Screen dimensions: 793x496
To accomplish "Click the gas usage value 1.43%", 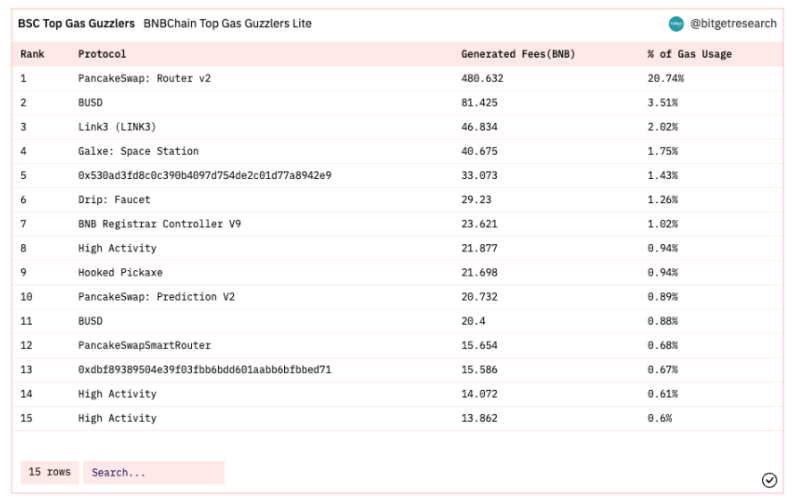I will [x=663, y=175].
